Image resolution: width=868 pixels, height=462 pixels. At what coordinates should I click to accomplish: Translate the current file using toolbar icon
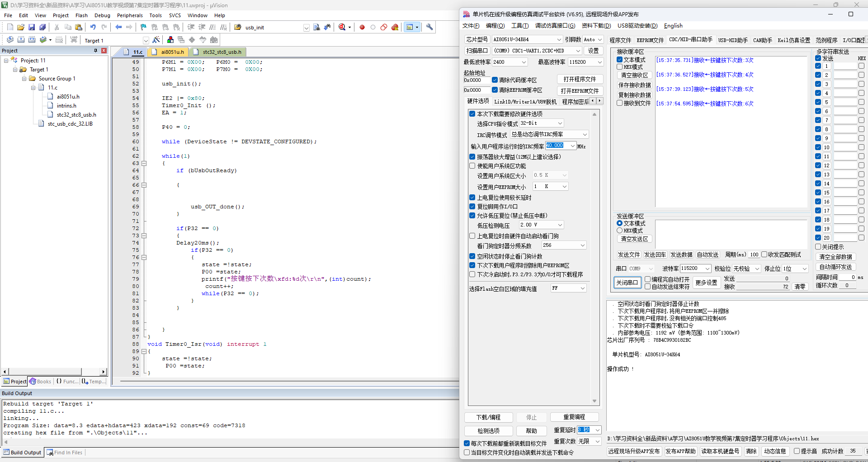pyautogui.click(x=10, y=40)
